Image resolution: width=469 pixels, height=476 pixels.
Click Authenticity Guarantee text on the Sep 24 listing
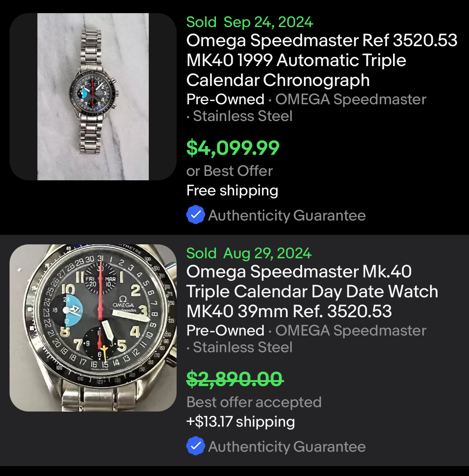(x=286, y=215)
